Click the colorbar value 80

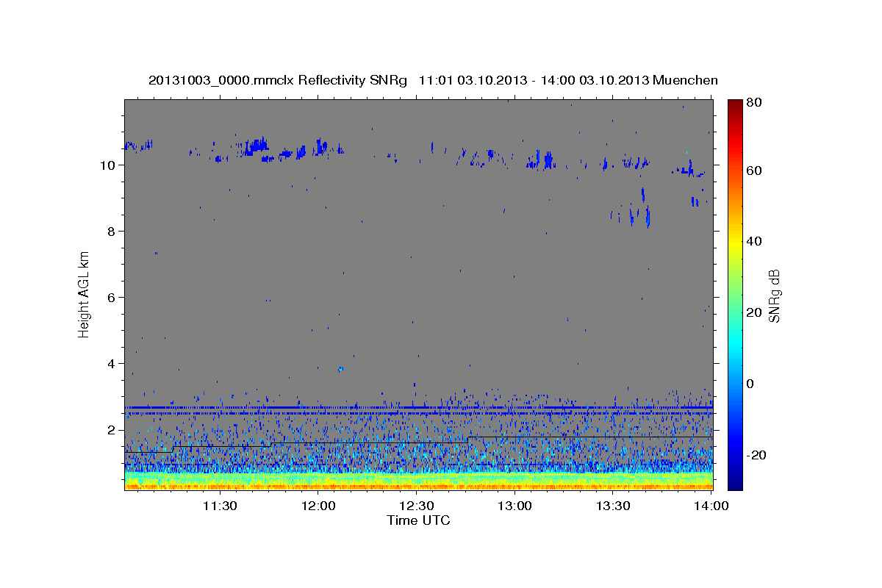click(x=753, y=102)
